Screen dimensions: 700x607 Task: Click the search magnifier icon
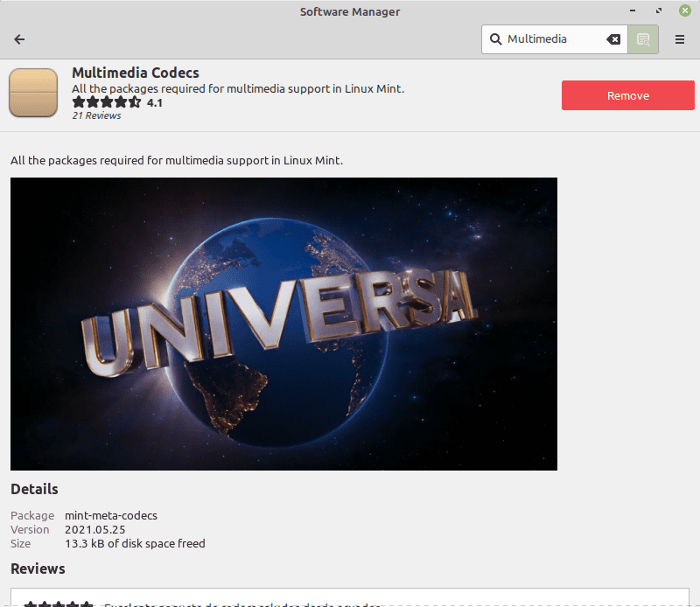[x=495, y=39]
